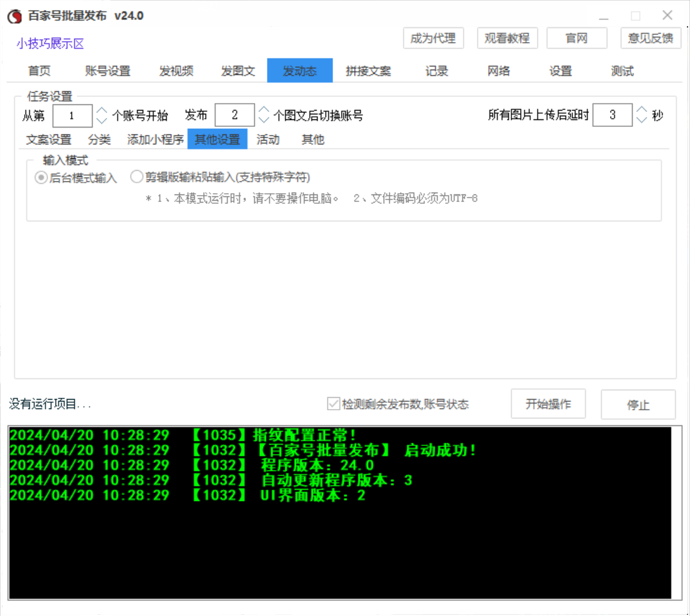Switch to the 分类 sub-tab
The height and width of the screenshot is (616, 690).
(x=99, y=139)
